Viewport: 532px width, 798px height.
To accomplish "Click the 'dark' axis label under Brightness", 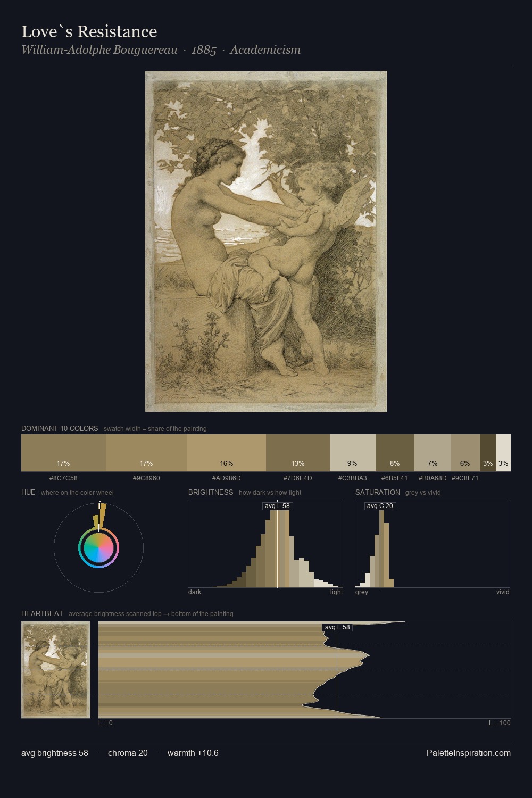I will [x=195, y=592].
